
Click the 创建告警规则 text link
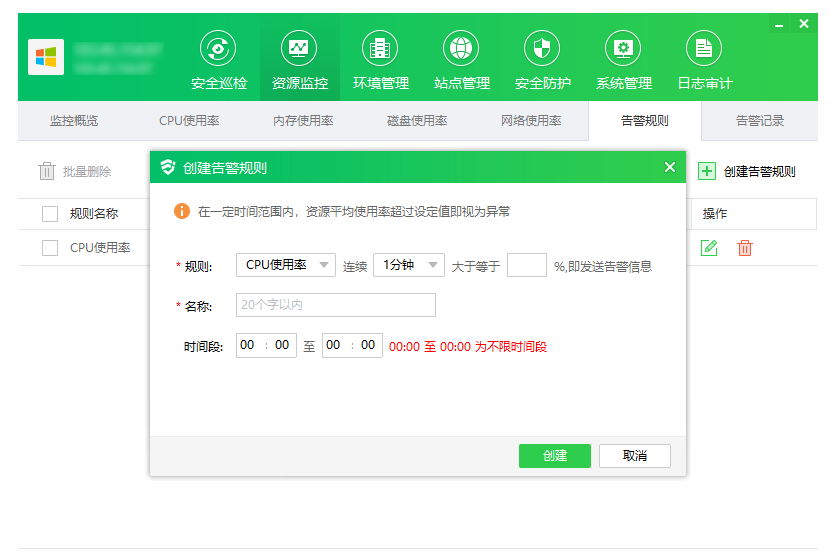[759, 171]
